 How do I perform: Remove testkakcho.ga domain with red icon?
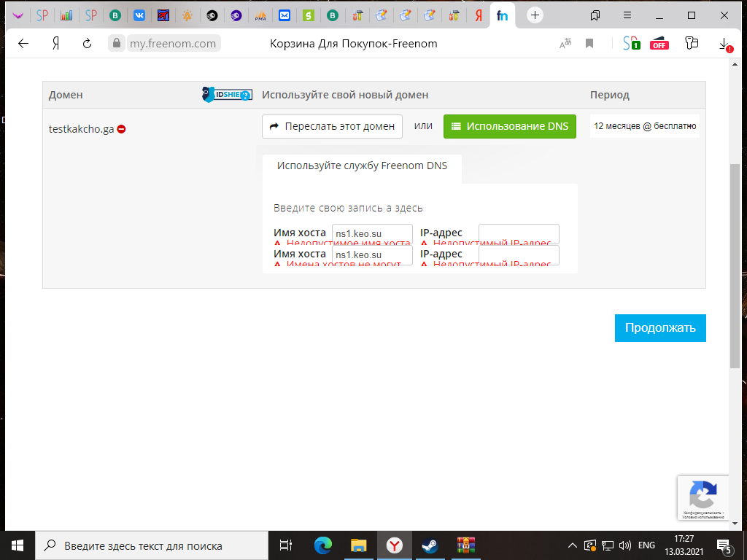point(122,129)
